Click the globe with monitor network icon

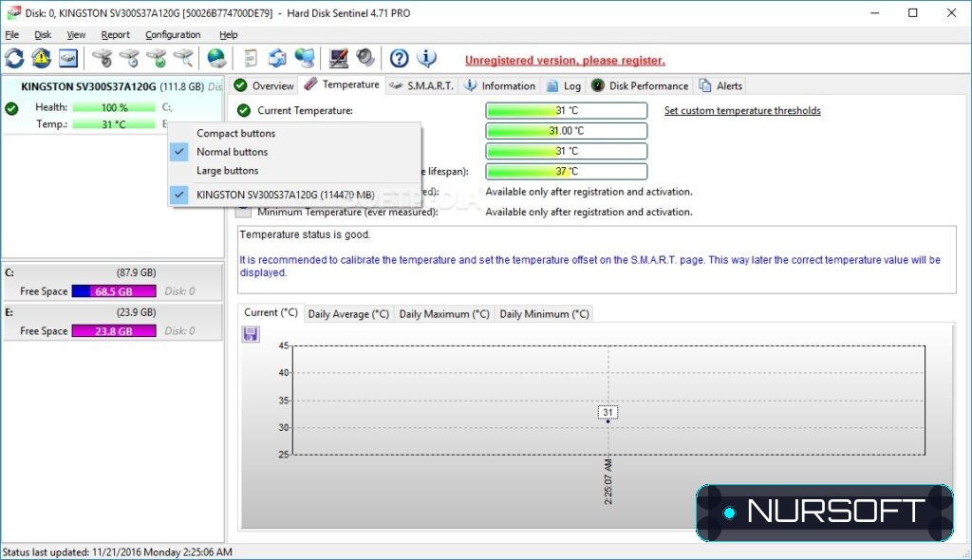305,59
